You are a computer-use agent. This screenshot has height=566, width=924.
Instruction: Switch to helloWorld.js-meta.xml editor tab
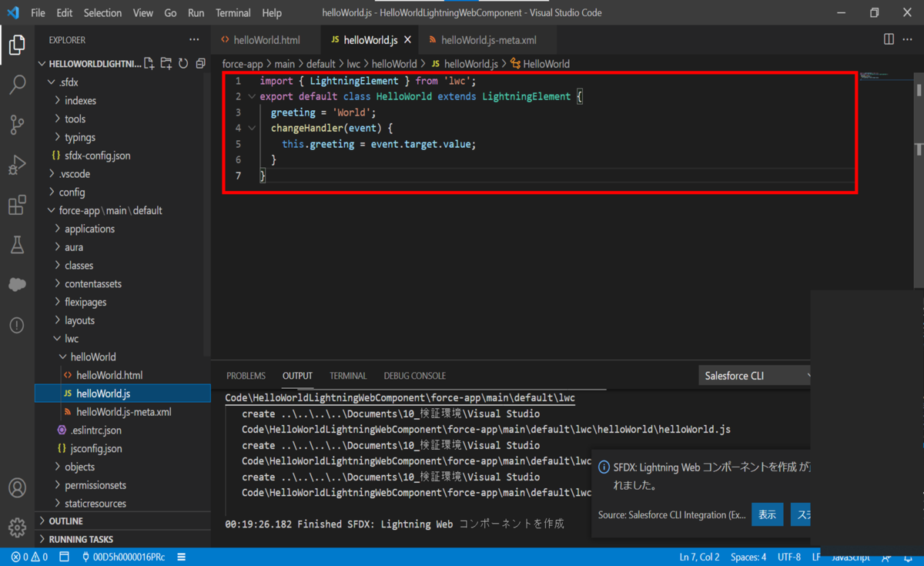pos(489,40)
